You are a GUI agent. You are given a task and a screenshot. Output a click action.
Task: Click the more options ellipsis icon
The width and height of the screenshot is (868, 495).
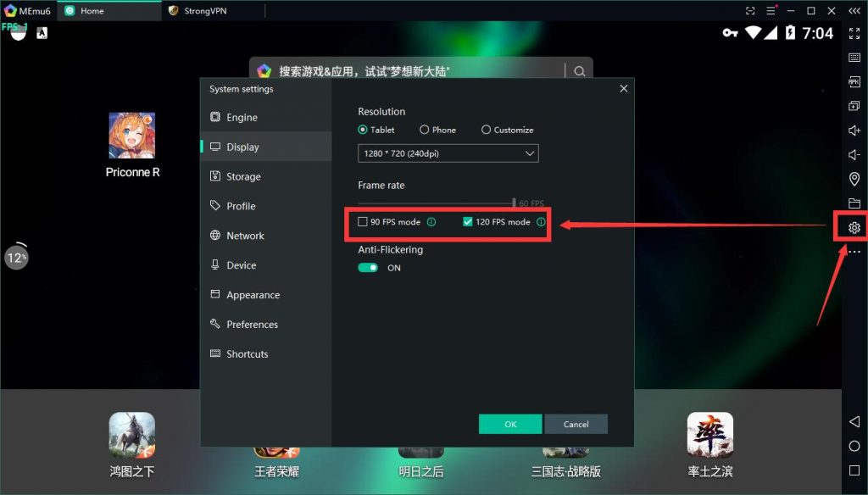854,252
